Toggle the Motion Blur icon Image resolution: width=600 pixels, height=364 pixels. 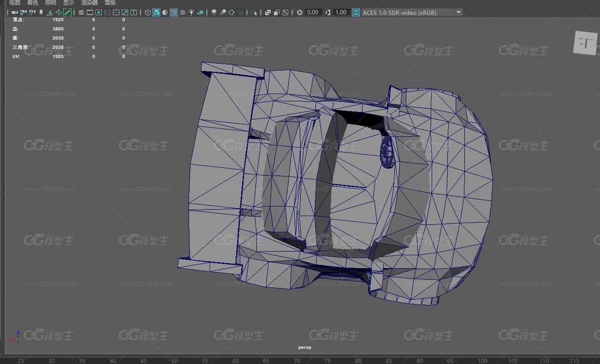coord(223,12)
